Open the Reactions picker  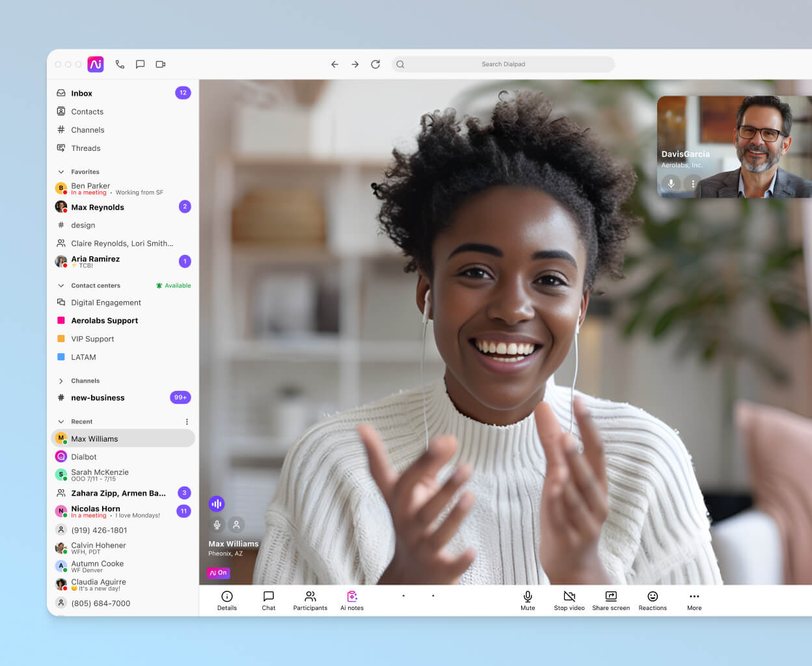(x=652, y=600)
